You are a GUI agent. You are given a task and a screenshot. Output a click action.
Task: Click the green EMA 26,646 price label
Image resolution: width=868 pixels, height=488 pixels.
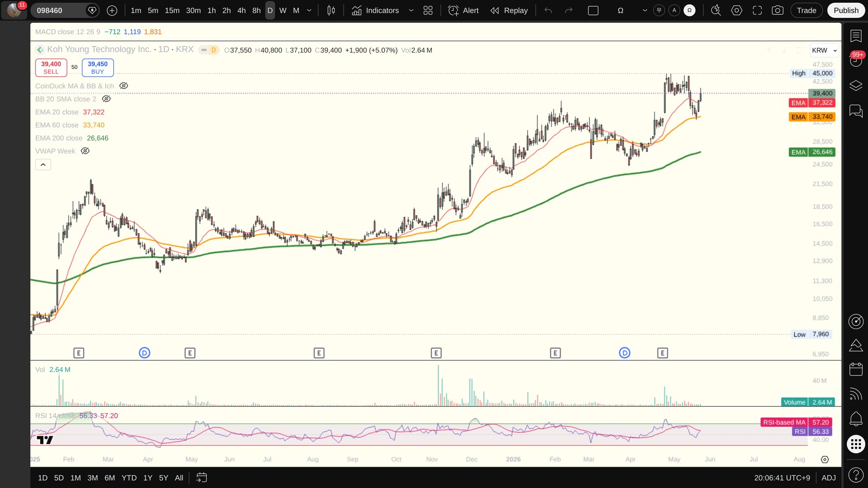point(812,152)
